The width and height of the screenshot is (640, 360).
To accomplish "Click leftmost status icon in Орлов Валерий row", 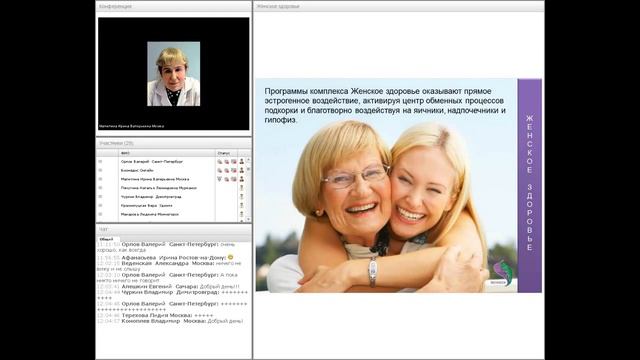I will click(220, 162).
